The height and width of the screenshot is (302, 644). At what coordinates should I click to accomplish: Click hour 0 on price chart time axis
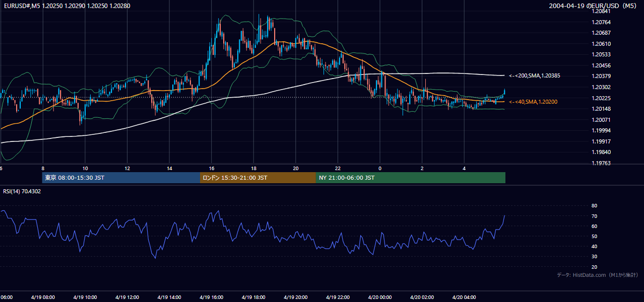tap(380, 168)
